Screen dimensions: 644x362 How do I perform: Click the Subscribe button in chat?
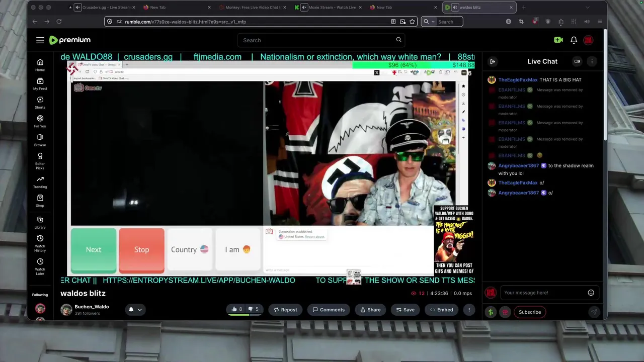[x=530, y=312]
